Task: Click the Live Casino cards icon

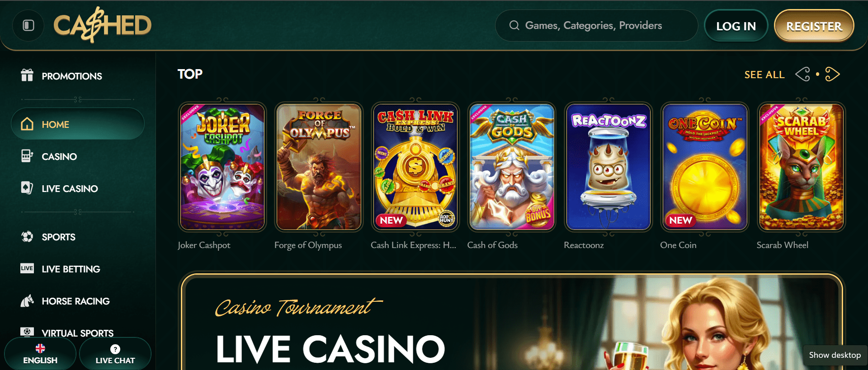Action: click(27, 188)
